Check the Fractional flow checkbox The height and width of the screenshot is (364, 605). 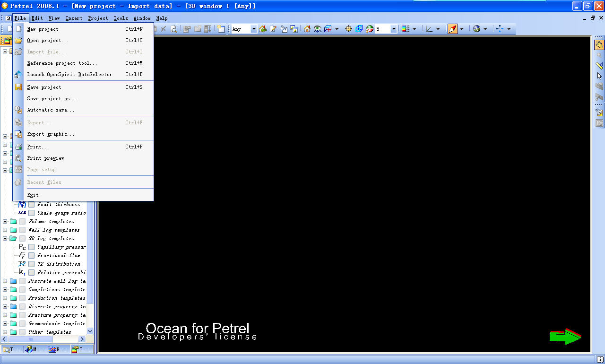coord(32,256)
